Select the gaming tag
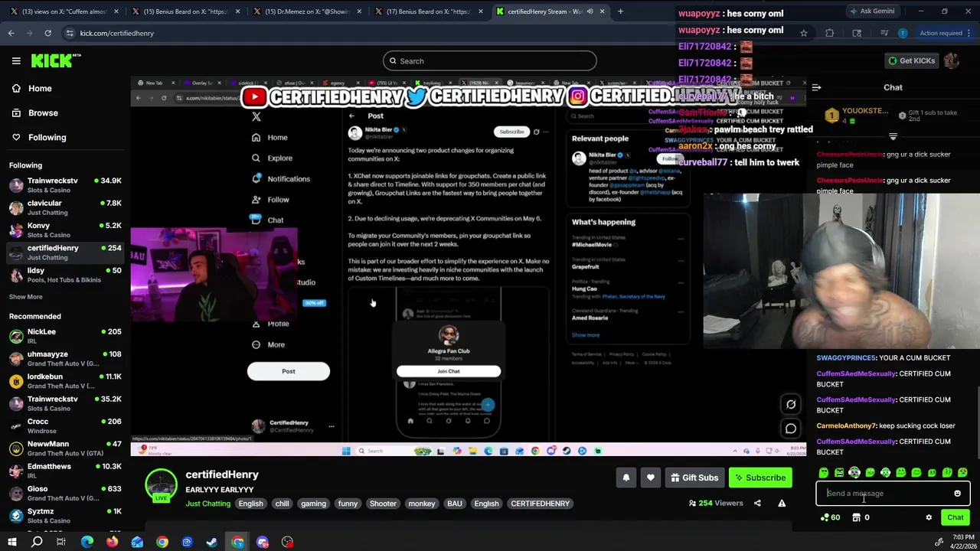The height and width of the screenshot is (551, 980). point(313,504)
